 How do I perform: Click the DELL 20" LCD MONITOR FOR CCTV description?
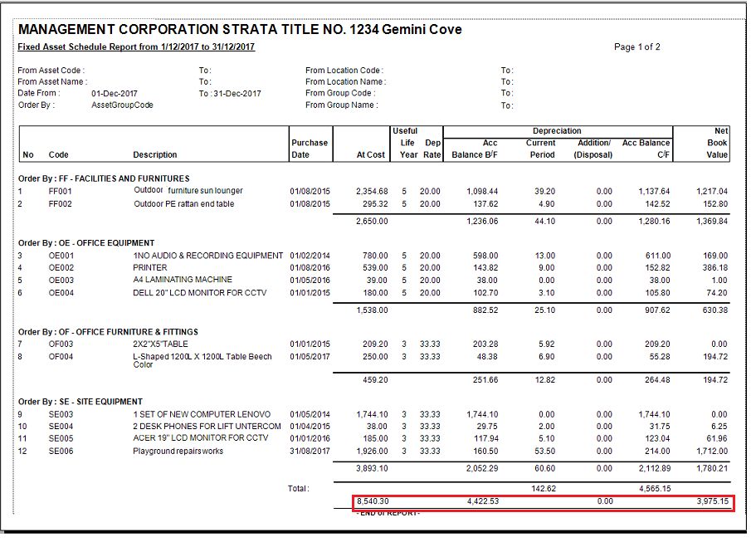(200, 292)
